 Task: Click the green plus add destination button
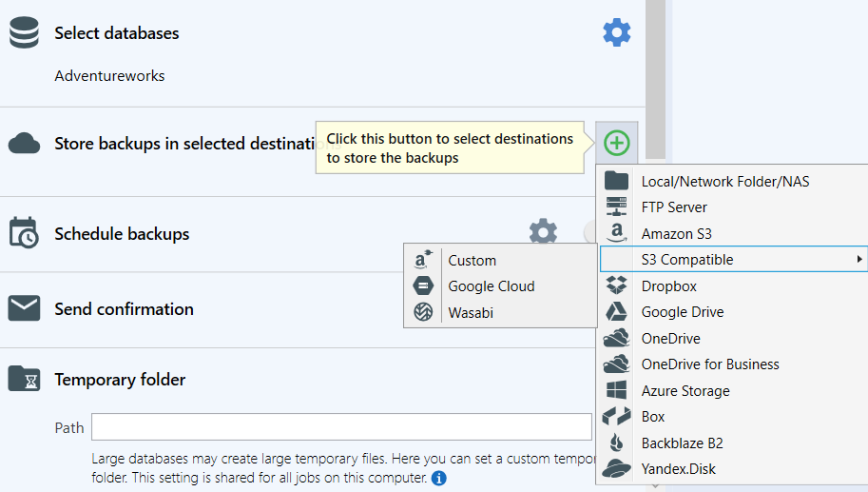[617, 144]
